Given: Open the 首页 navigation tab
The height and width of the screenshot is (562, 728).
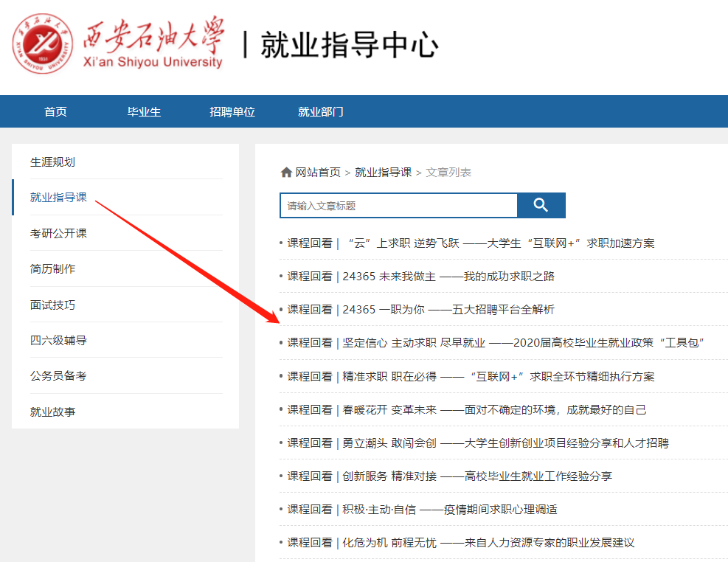Looking at the screenshot, I should pos(55,112).
